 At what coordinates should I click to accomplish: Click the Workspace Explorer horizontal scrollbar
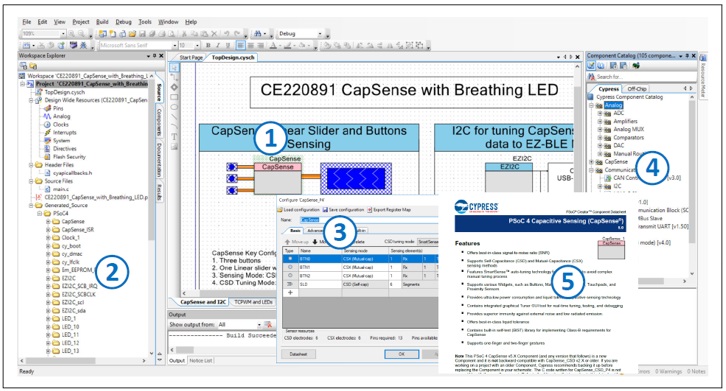click(x=84, y=360)
